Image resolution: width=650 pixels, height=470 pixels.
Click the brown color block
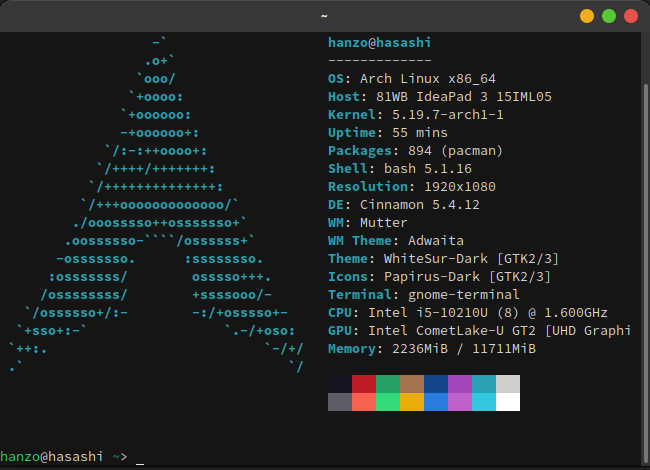(412, 384)
